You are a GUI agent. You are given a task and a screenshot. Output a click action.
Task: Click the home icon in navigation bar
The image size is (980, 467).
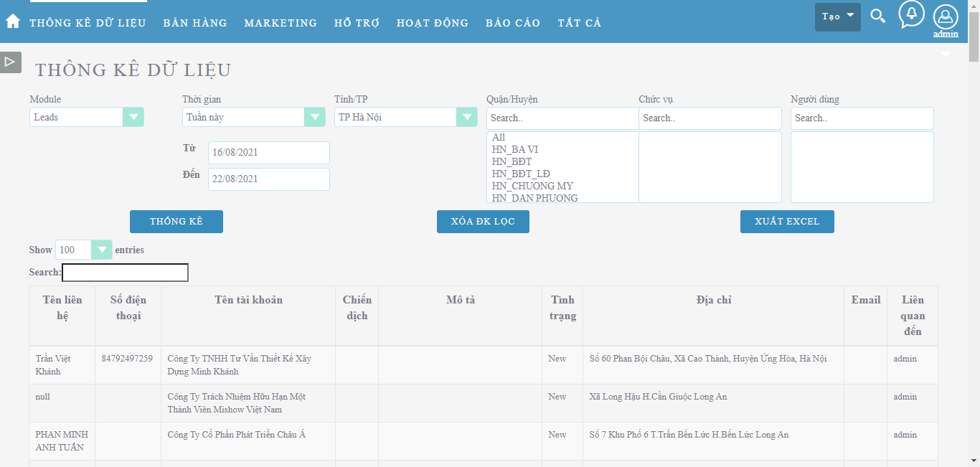click(x=13, y=22)
